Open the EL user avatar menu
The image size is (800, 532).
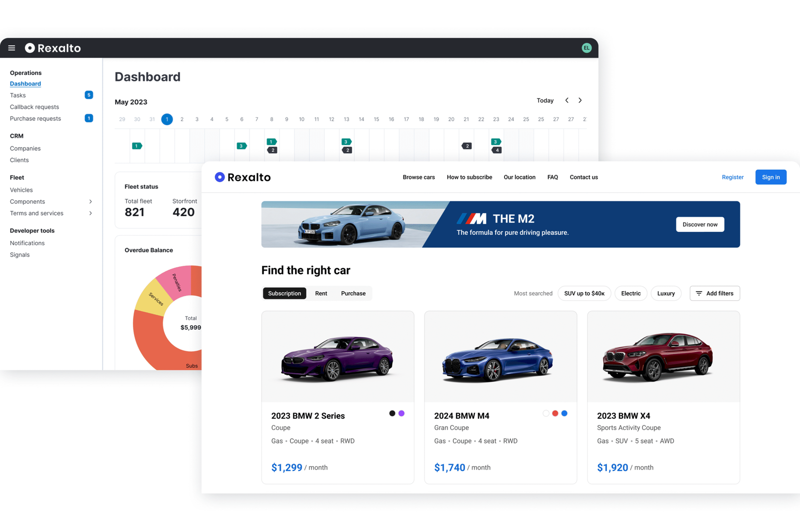tap(586, 48)
